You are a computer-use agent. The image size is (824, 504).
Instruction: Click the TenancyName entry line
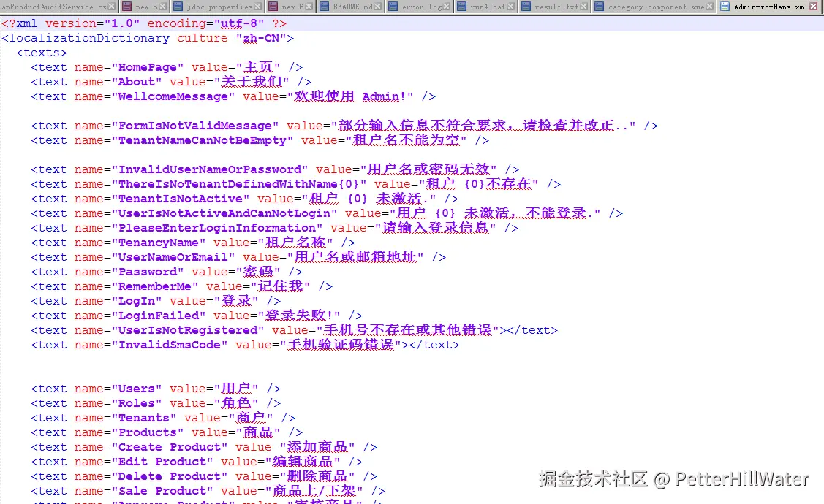pos(193,243)
